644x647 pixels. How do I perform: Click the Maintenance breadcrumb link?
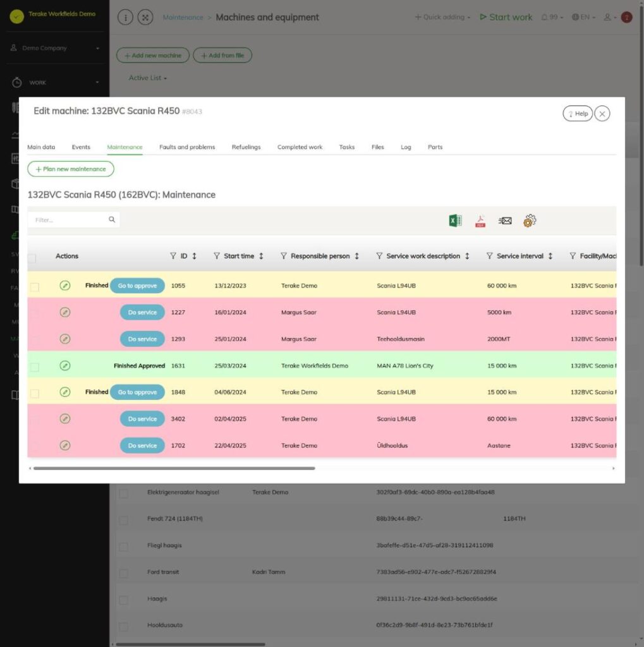pos(183,17)
